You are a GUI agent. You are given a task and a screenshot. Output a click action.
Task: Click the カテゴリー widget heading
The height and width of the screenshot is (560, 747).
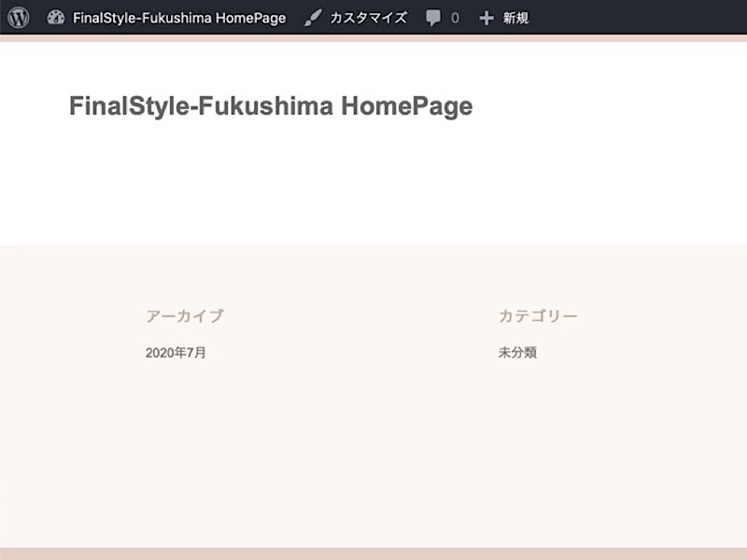pos(538,316)
